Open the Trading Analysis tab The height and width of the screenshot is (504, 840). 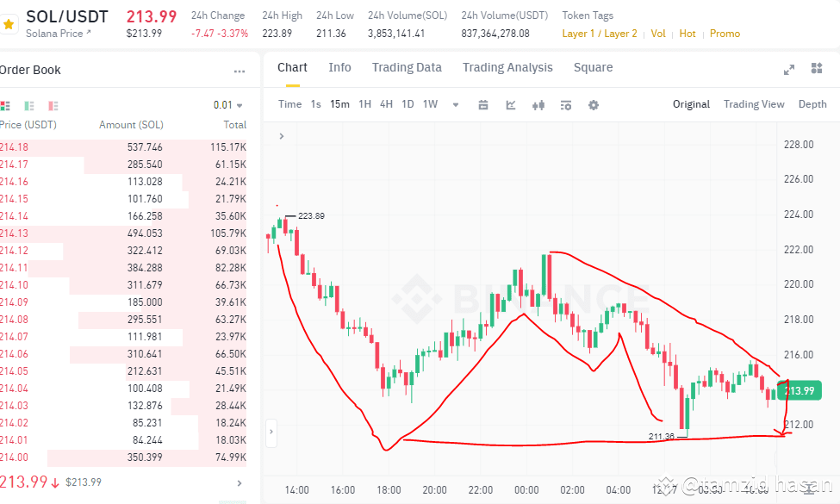pos(507,67)
